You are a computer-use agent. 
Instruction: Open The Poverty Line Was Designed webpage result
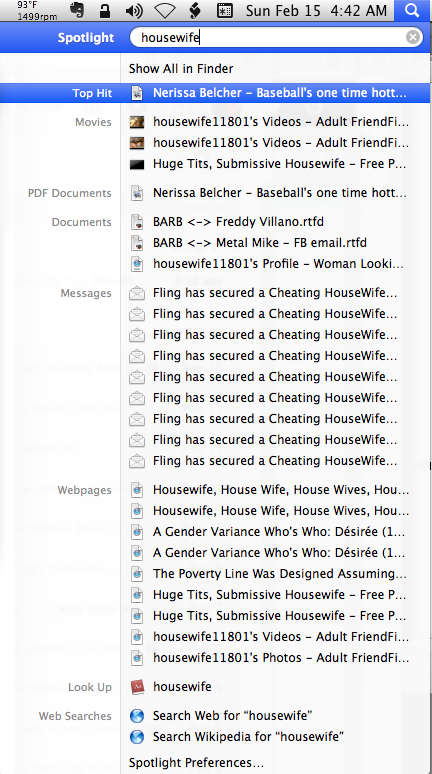(280, 574)
